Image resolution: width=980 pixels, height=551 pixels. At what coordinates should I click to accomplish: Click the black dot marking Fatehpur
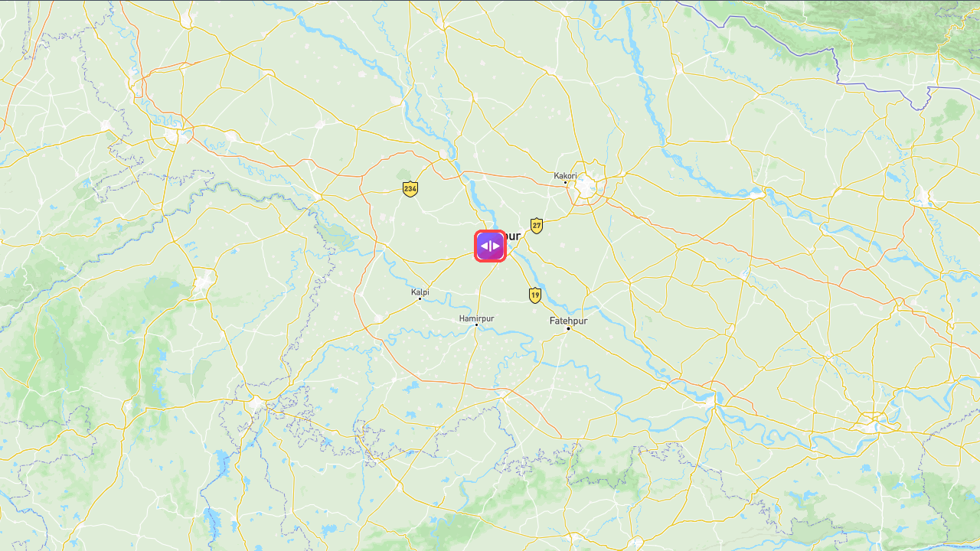click(568, 329)
